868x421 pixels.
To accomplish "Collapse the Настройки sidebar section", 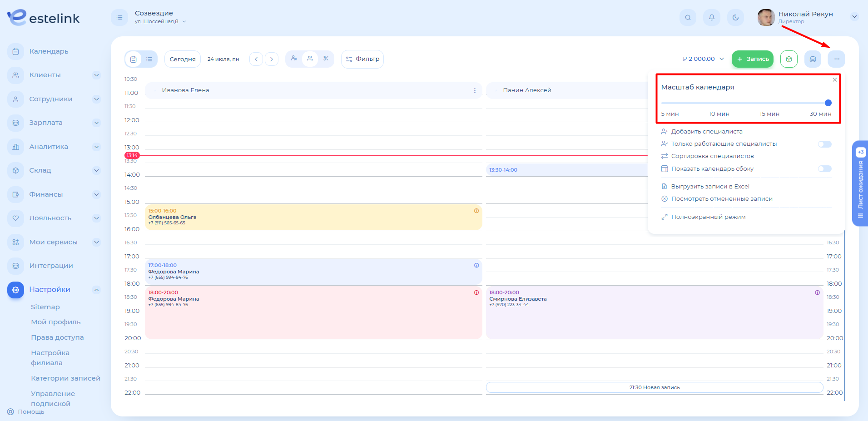I will [x=96, y=290].
